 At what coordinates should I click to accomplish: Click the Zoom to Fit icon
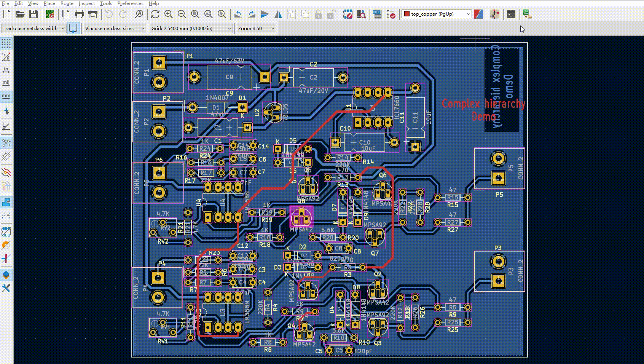195,14
